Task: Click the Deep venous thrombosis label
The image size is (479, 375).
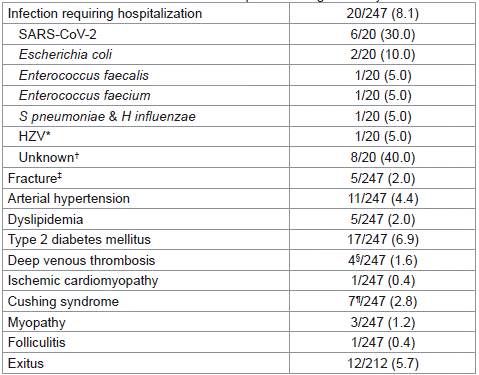Action: [81, 260]
